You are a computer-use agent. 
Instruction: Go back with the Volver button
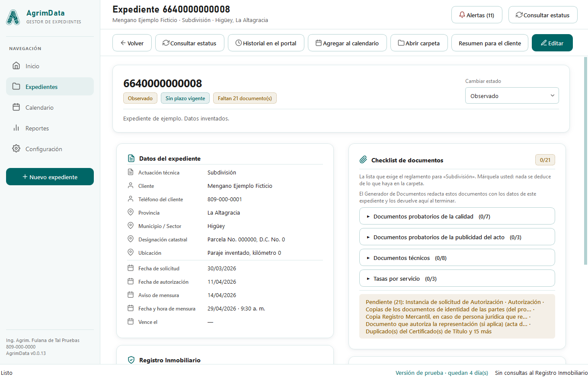[x=132, y=43]
